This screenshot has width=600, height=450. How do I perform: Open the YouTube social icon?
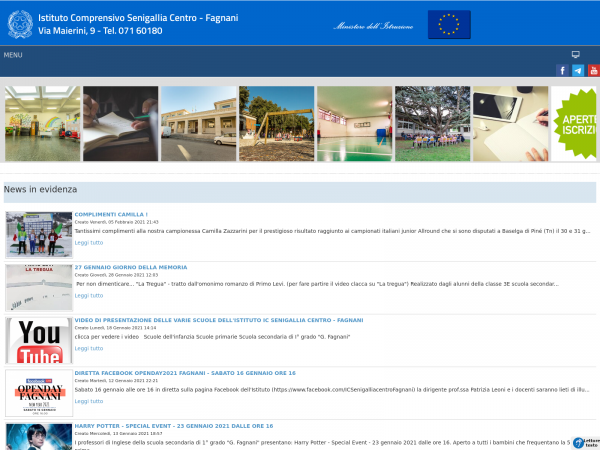tap(593, 71)
